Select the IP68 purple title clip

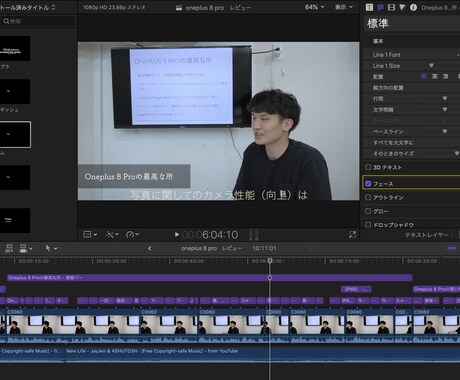point(356,289)
